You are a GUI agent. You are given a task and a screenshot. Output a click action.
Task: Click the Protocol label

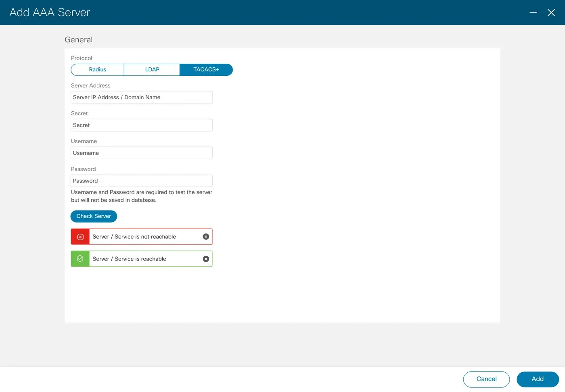[x=82, y=58]
